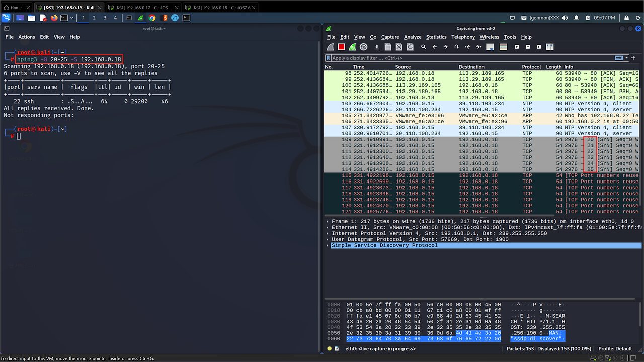Switch to workspace 2

[x=94, y=18]
